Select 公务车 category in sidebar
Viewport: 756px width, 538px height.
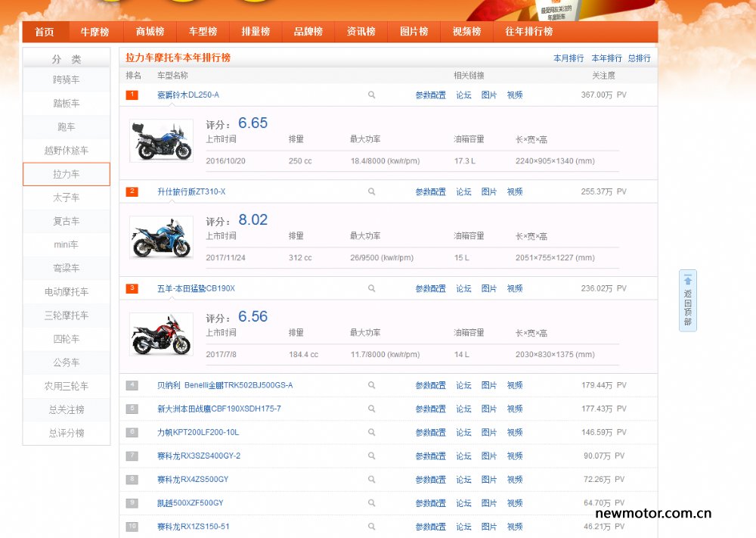[x=67, y=362]
